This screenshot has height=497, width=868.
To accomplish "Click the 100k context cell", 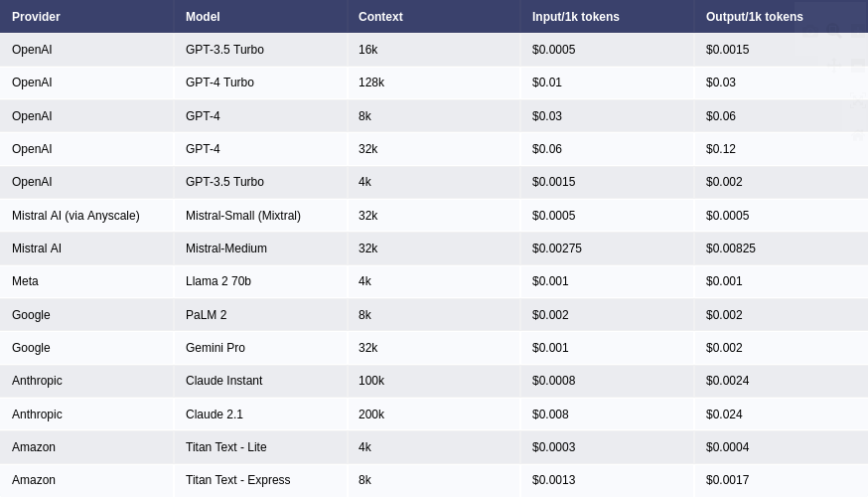I will (x=371, y=381).
